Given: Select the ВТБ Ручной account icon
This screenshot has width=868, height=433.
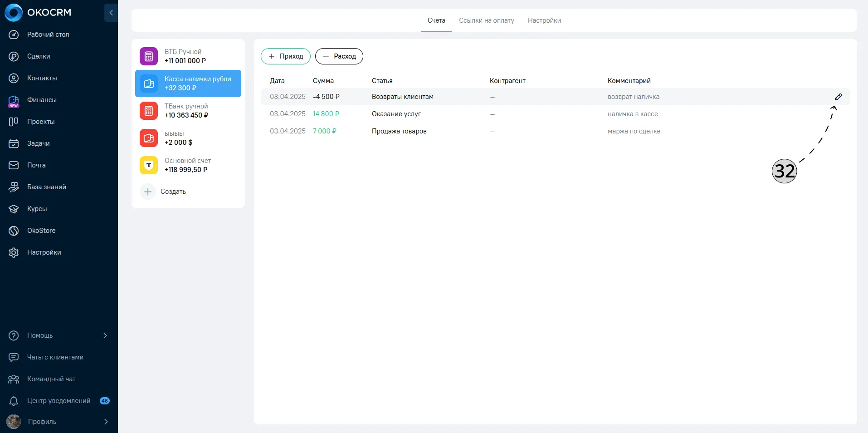Looking at the screenshot, I should point(149,56).
